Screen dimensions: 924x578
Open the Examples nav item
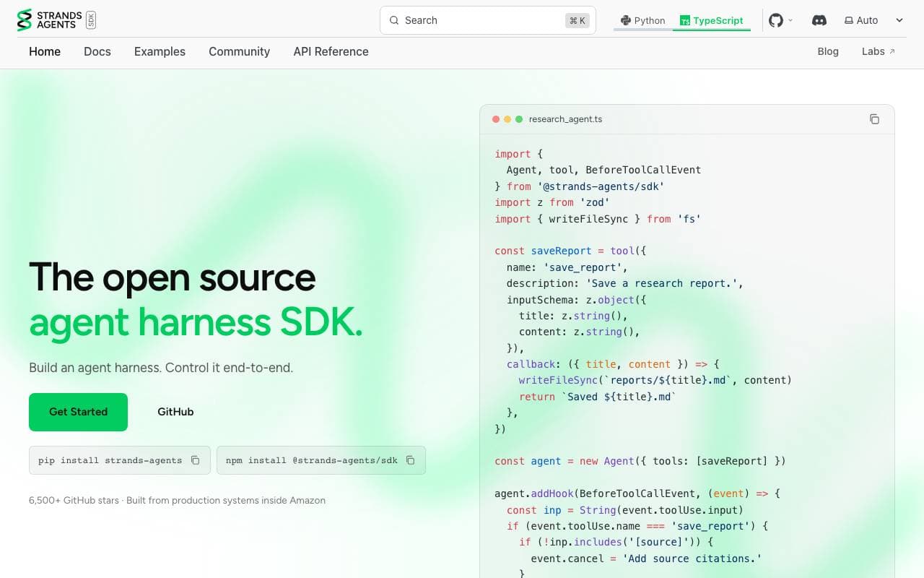click(x=160, y=51)
